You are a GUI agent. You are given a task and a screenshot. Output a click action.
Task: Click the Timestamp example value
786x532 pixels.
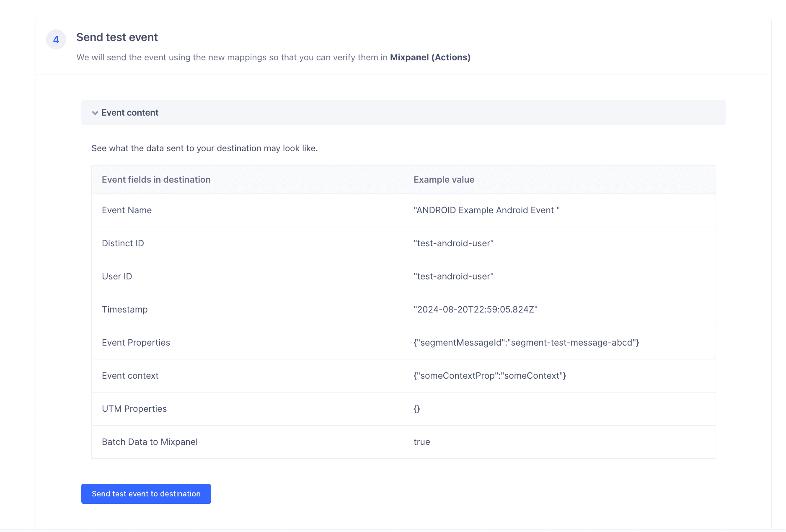coord(476,309)
